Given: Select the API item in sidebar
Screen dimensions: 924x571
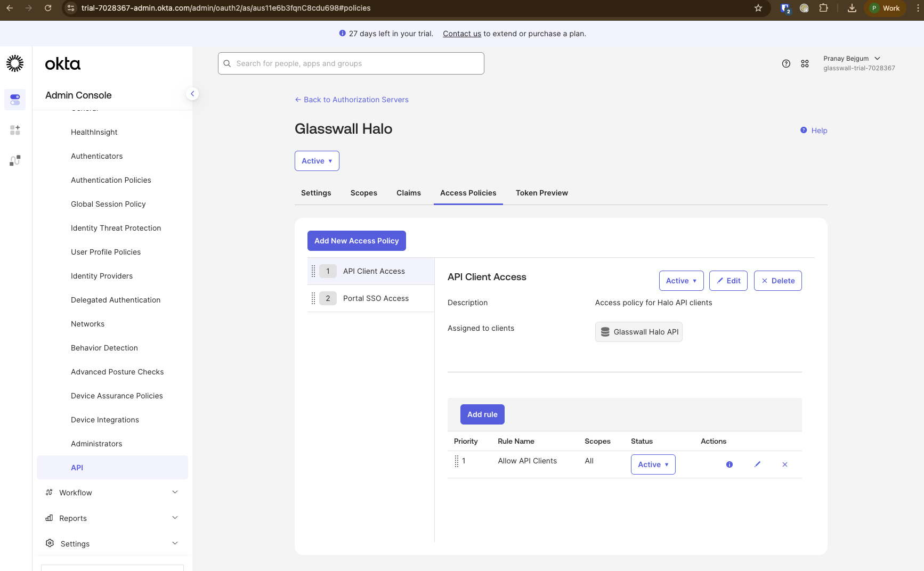Looking at the screenshot, I should 112,468.
